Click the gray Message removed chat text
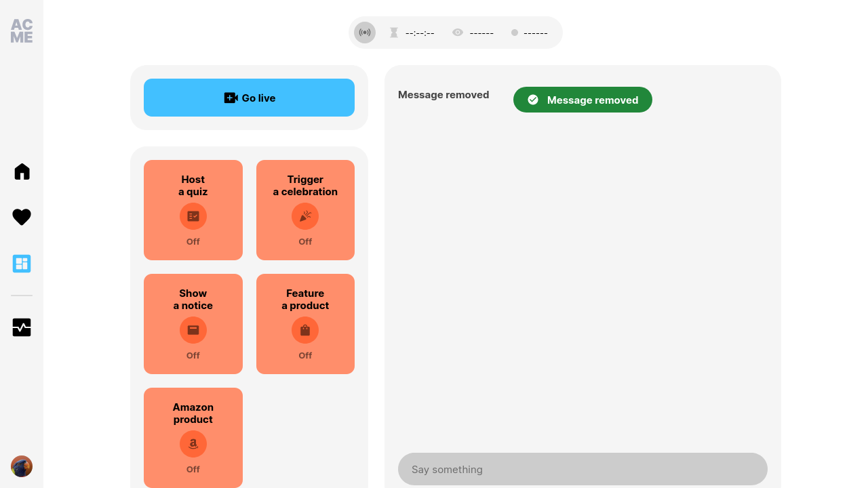Screen dimensions: 868x488 point(443,95)
